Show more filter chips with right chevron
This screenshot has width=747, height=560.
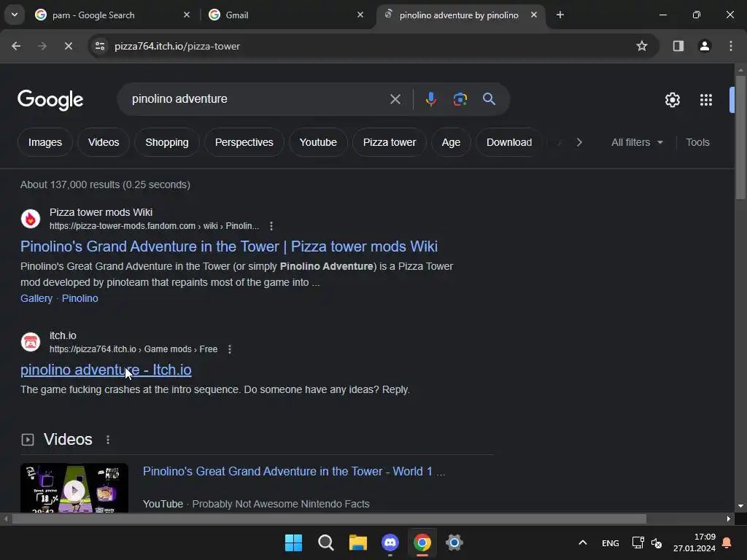(x=578, y=142)
